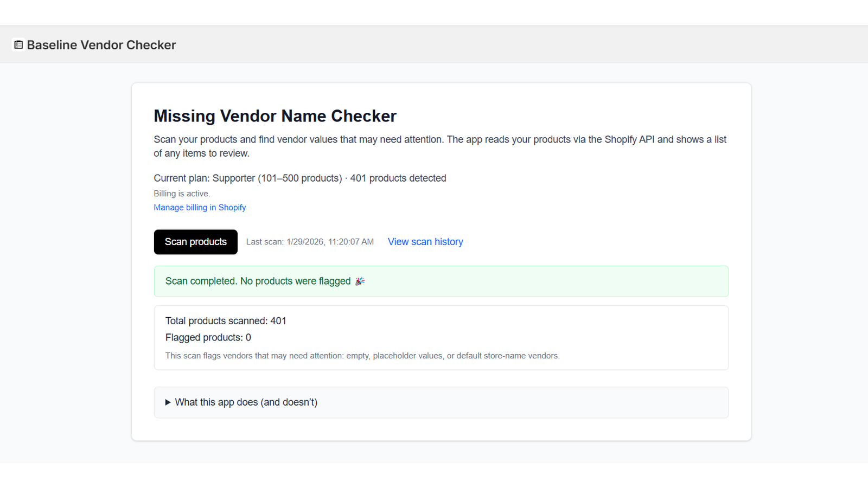Click the Flagged products: 0 line
Viewport: 868px width, 488px height.
(208, 338)
